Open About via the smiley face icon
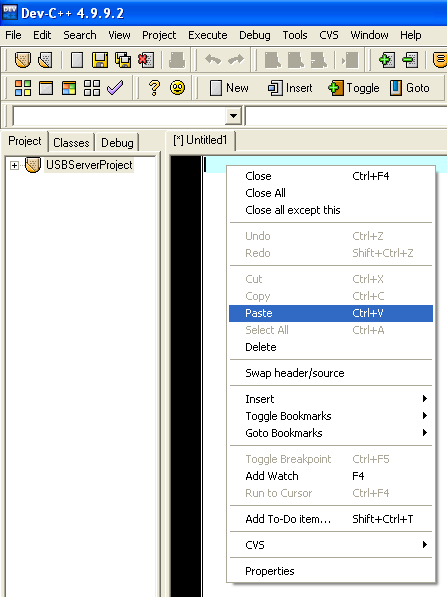Screen dimensions: 447x597 pos(177,88)
